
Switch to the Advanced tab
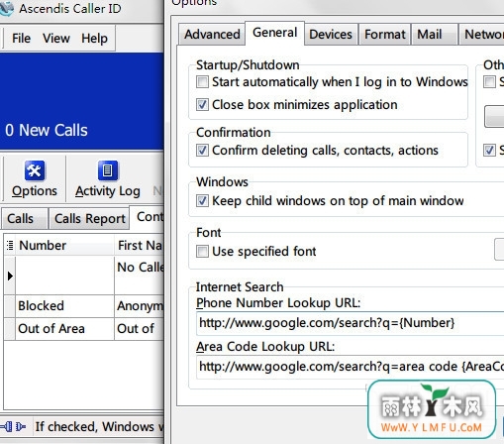(x=212, y=34)
